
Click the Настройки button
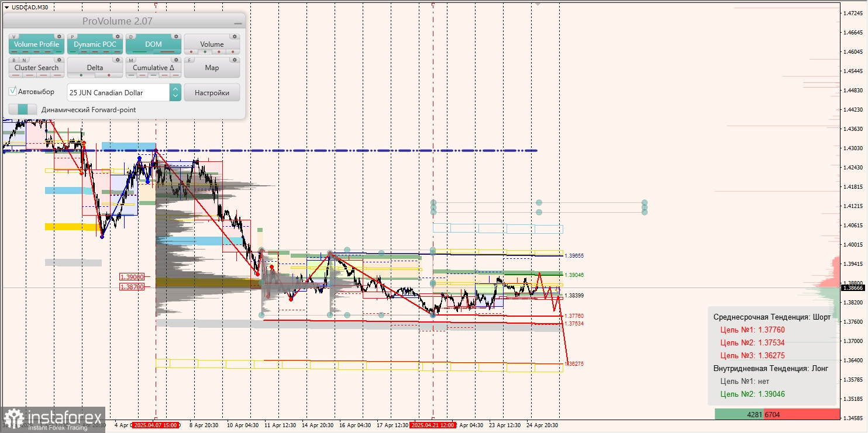coord(212,92)
